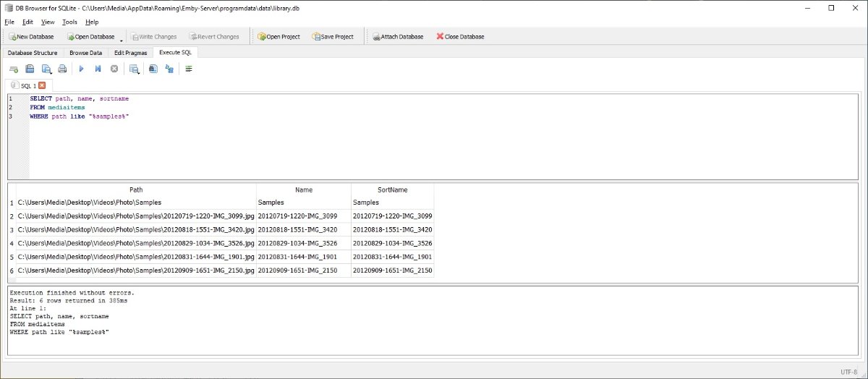Select the path cell ending IMG_2150.jpg
Image resolution: width=868 pixels, height=379 pixels.
pyautogui.click(x=136, y=271)
